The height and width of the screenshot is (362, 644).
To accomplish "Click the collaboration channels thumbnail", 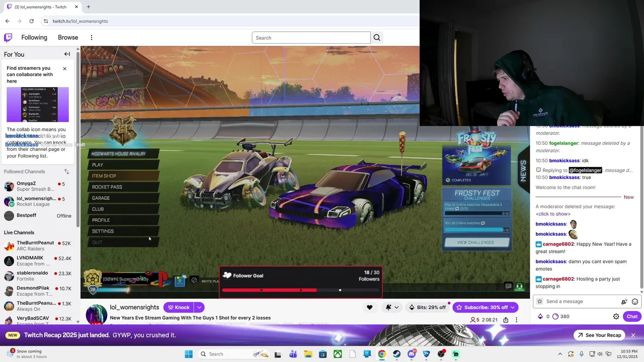I will (38, 105).
